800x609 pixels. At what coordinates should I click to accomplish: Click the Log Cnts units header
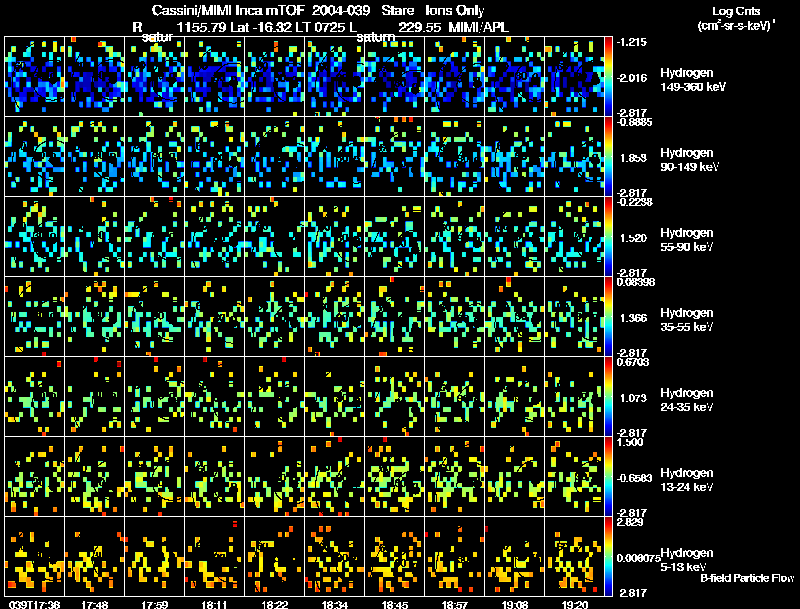736,19
